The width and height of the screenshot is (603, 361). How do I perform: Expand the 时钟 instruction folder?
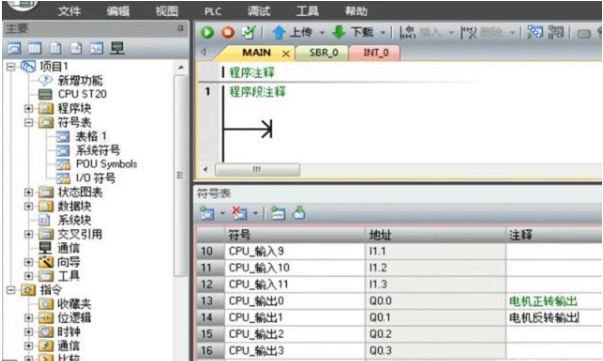coord(28,332)
